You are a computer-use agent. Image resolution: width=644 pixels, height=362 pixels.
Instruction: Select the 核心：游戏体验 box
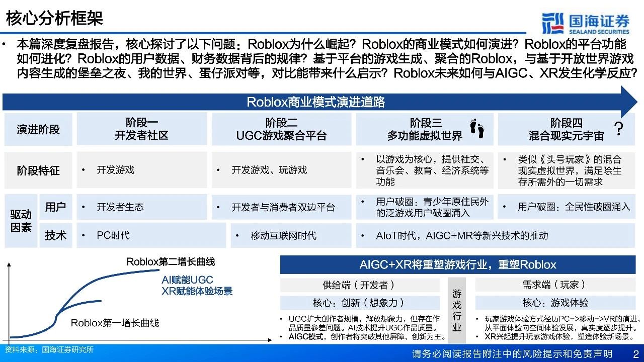(x=555, y=303)
